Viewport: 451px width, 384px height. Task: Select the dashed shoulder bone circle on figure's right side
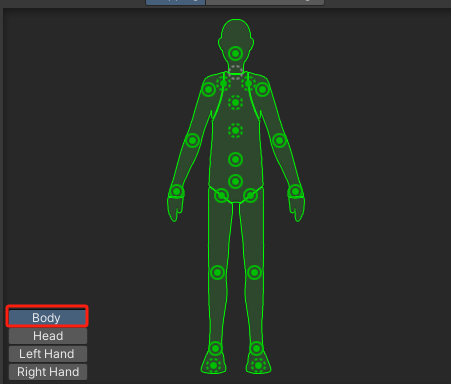pos(249,83)
